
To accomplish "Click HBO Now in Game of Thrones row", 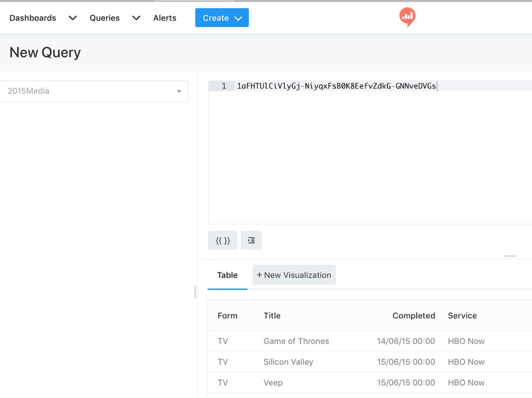I will (466, 341).
